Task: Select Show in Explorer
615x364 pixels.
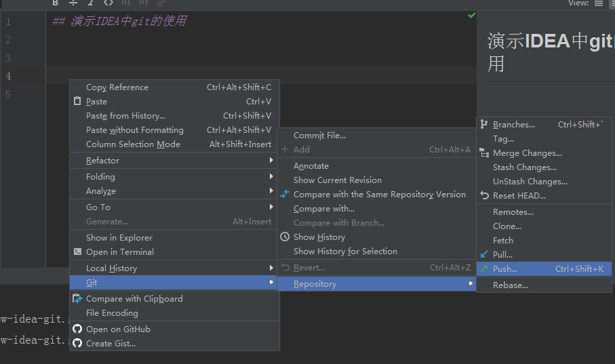Action: (x=174, y=238)
